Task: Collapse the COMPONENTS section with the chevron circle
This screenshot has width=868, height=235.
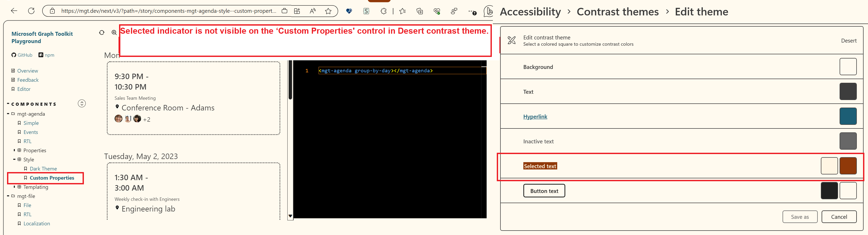Action: click(x=82, y=103)
